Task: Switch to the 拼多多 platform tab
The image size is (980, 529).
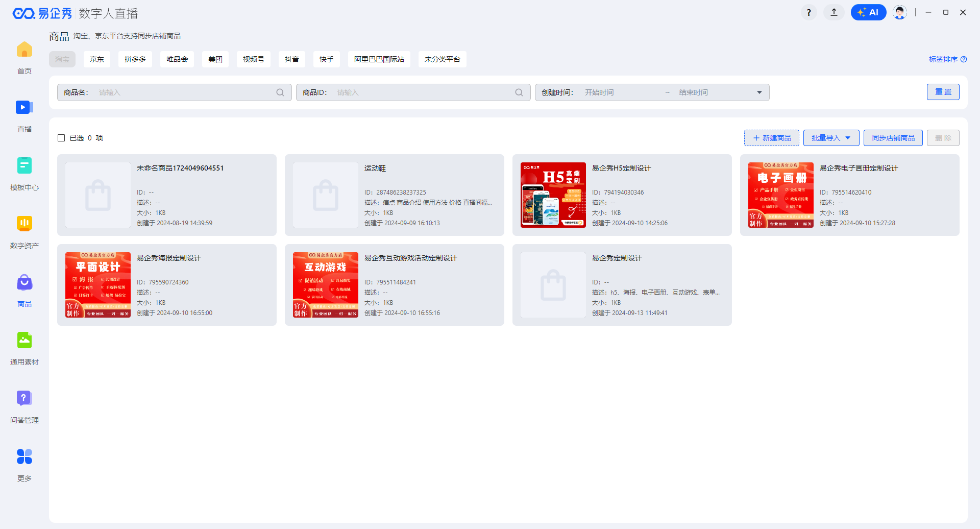Action: tap(135, 59)
